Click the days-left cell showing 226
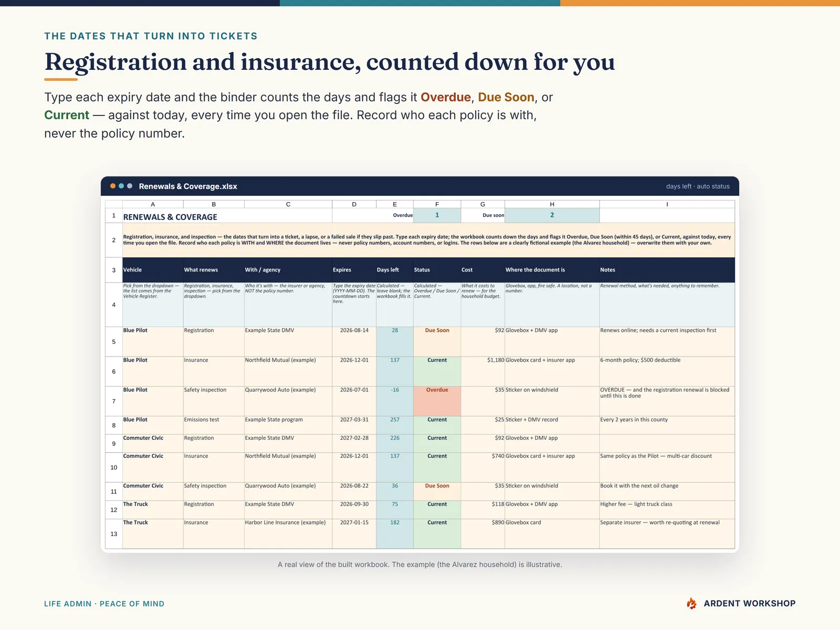The height and width of the screenshot is (630, 840). coord(395,444)
